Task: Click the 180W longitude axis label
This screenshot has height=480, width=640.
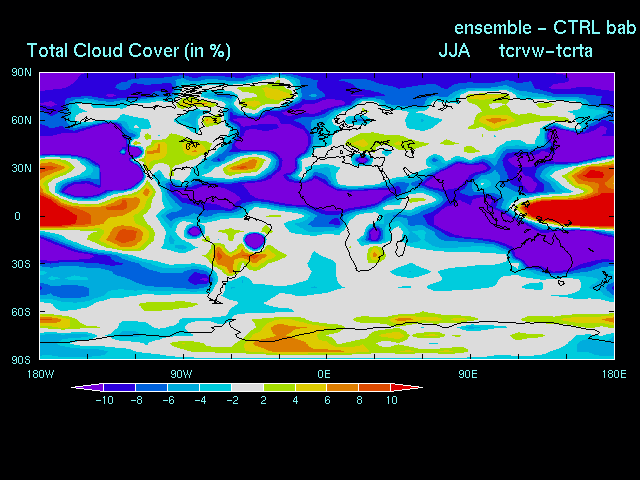Action: coord(40,374)
